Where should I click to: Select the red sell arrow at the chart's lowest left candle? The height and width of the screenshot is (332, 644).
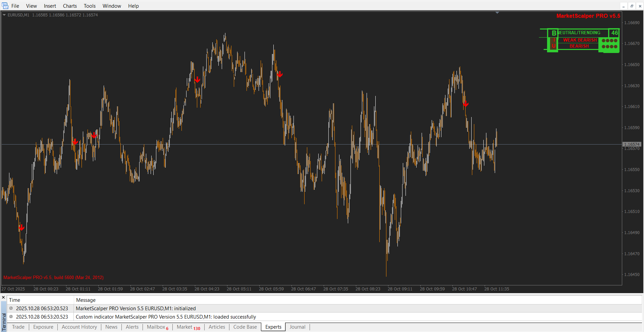pos(21,228)
